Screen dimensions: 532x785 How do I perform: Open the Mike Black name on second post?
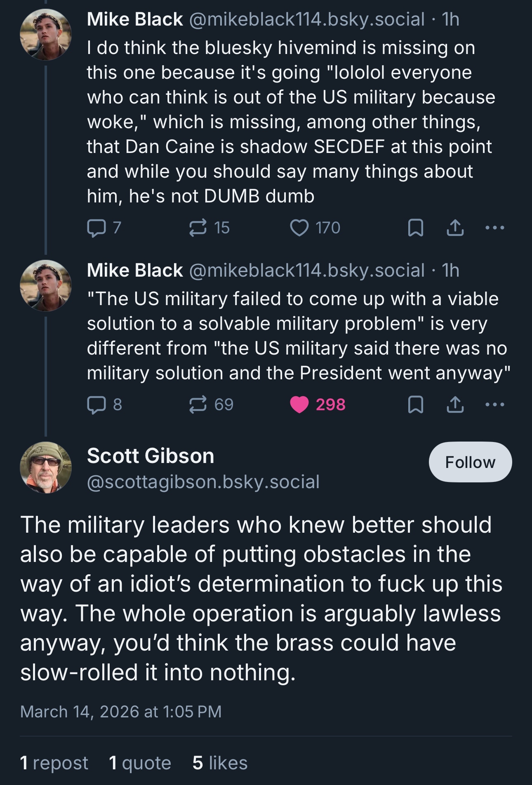click(x=134, y=270)
